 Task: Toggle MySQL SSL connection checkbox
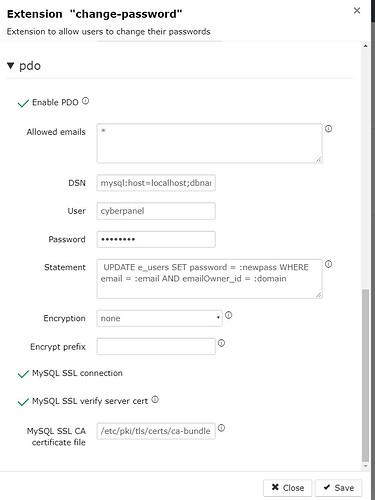[x=23, y=374]
